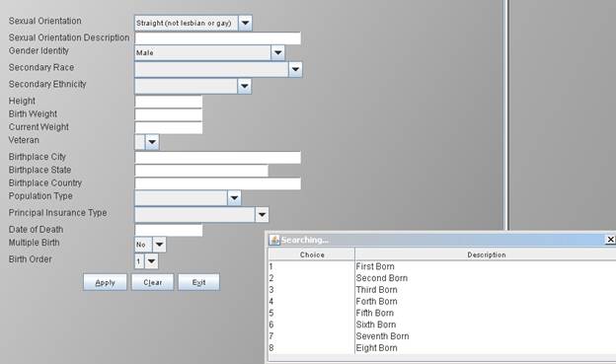Open the Gender Identity dropdown arrow

click(x=277, y=52)
